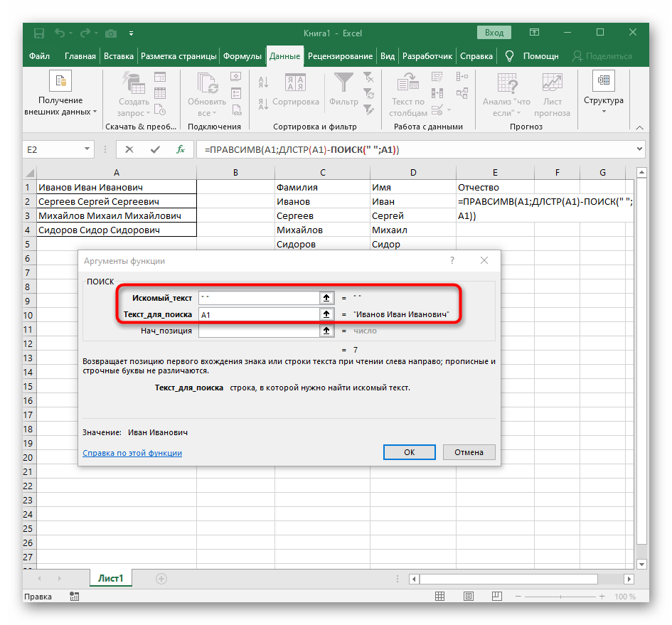
Task: Collapse dialog via Искомый_текст range selector
Action: pos(326,298)
